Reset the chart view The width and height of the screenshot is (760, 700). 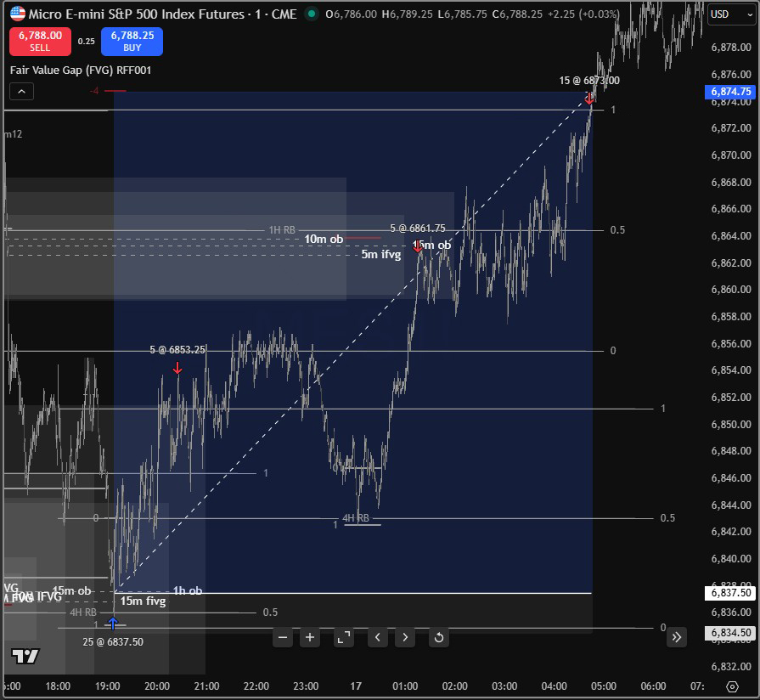[439, 637]
